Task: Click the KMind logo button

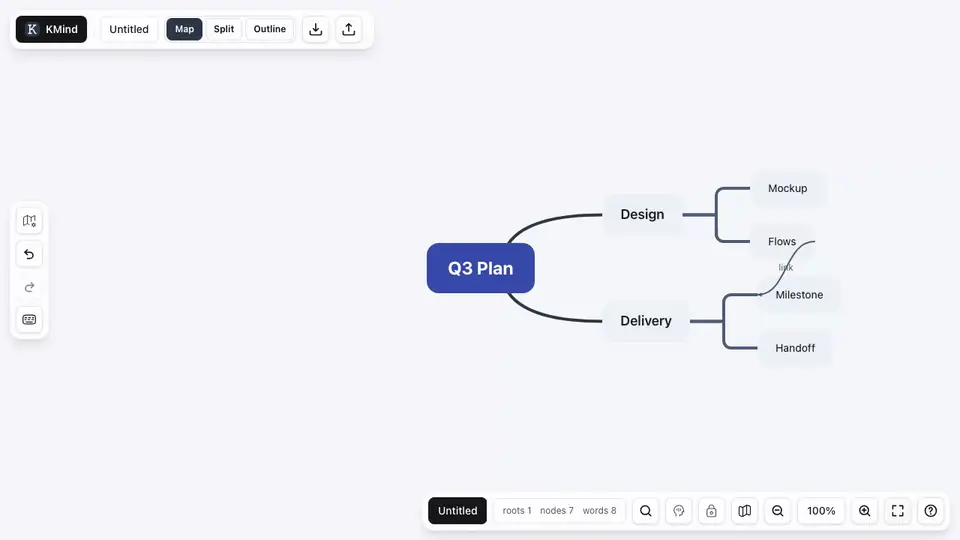Action: coord(51,29)
